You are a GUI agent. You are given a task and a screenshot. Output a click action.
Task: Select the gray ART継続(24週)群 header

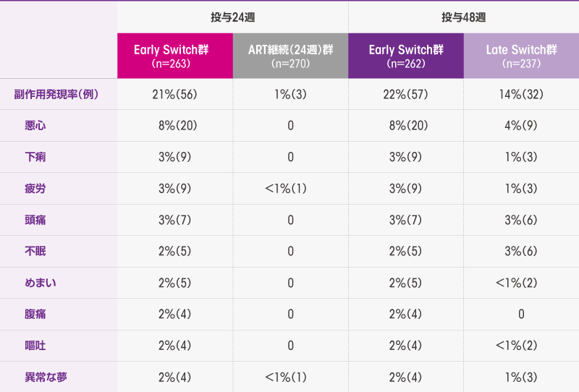[291, 56]
